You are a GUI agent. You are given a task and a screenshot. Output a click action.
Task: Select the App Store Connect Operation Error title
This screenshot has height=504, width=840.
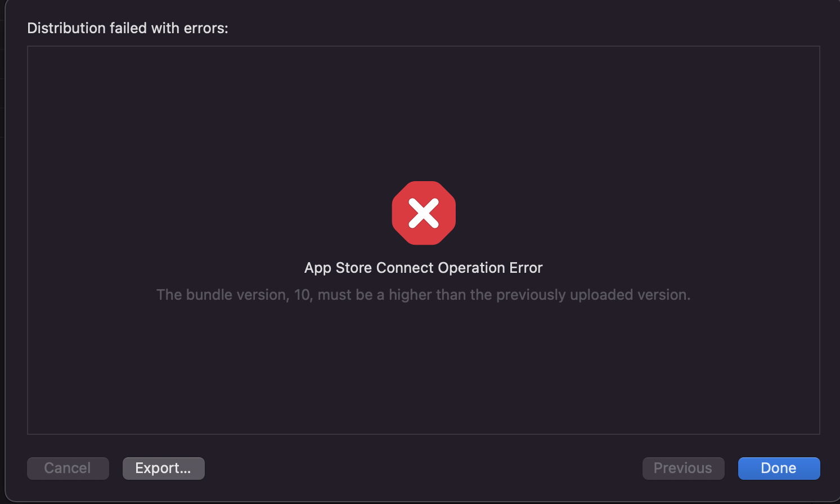pos(423,268)
